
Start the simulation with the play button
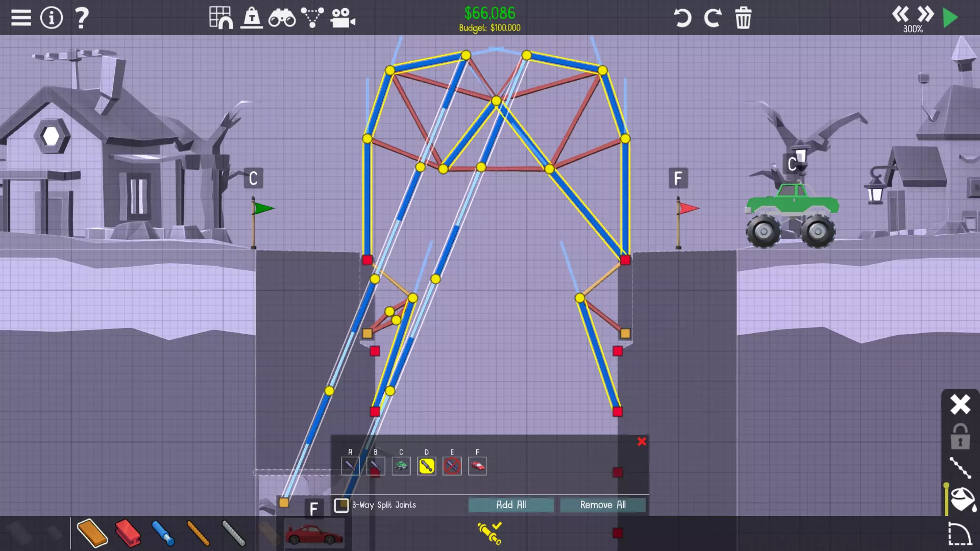tap(950, 18)
